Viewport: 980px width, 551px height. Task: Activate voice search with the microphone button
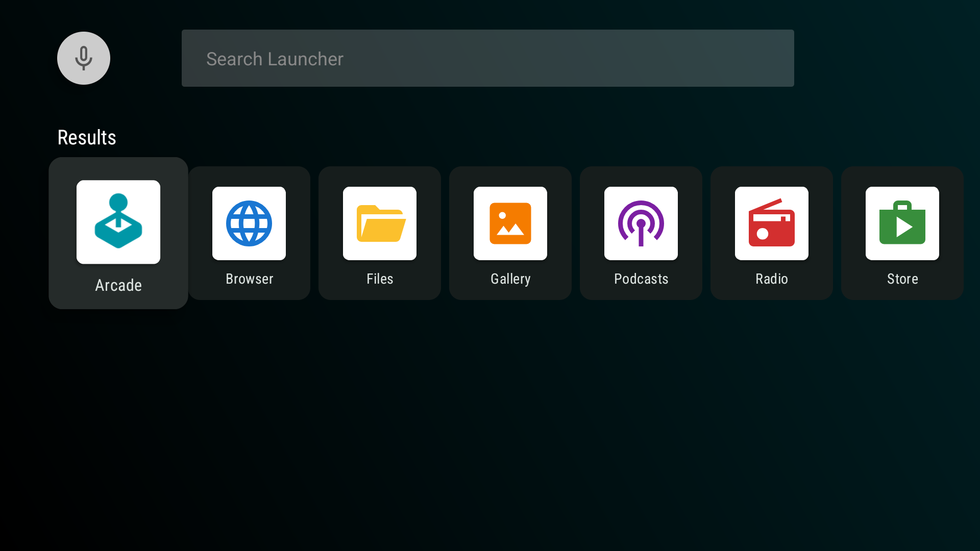(x=84, y=58)
